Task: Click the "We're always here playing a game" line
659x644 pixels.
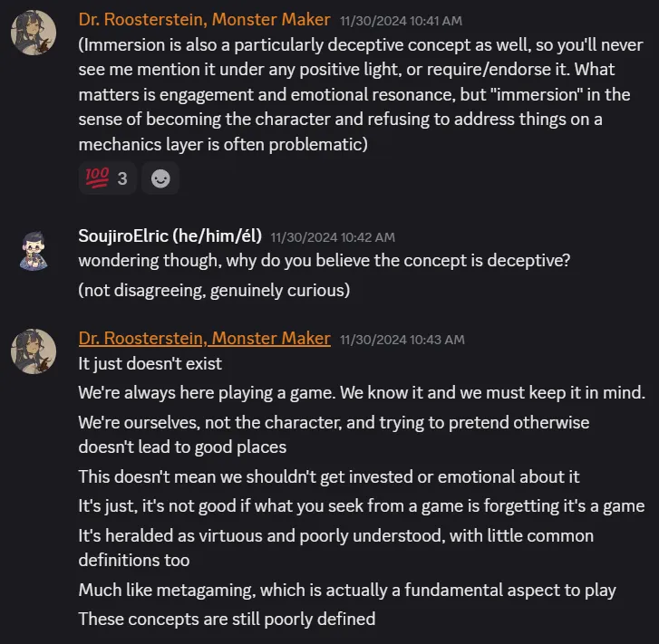Action: pyautogui.click(x=361, y=393)
